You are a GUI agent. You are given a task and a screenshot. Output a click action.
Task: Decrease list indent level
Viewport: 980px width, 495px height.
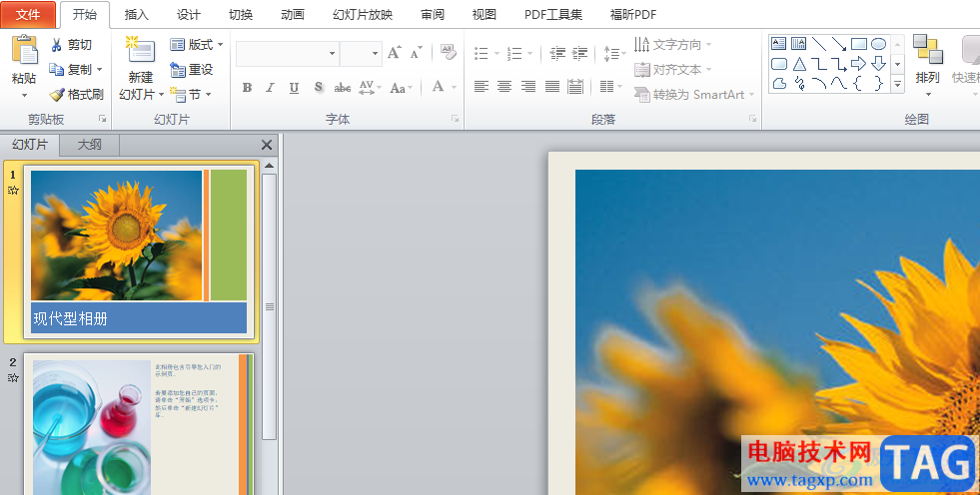click(556, 53)
